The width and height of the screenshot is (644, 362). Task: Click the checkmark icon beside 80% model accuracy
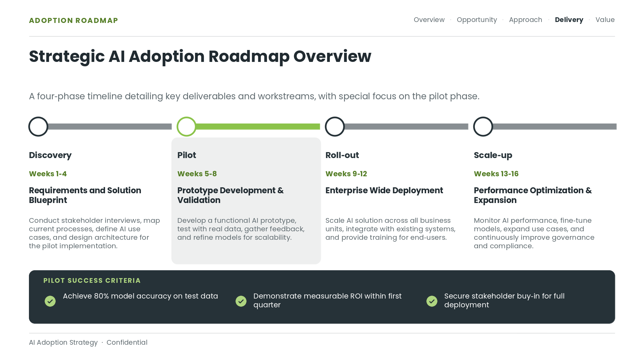[50, 301]
